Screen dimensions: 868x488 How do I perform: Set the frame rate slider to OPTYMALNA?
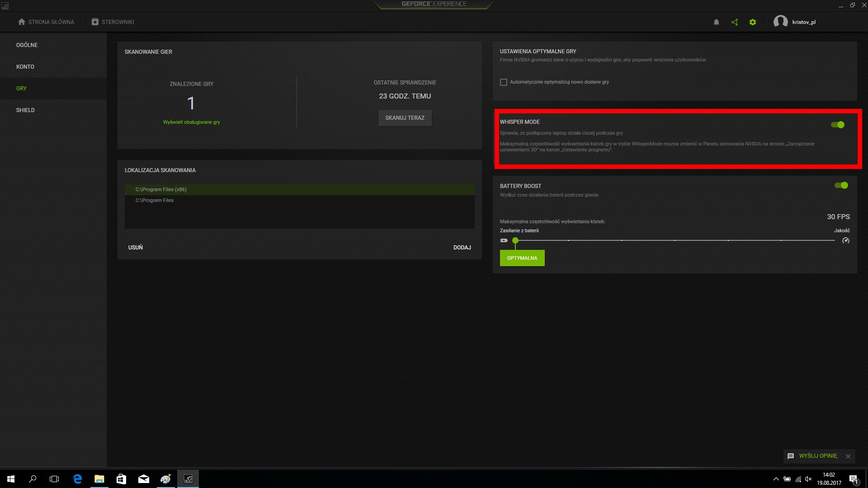click(522, 258)
